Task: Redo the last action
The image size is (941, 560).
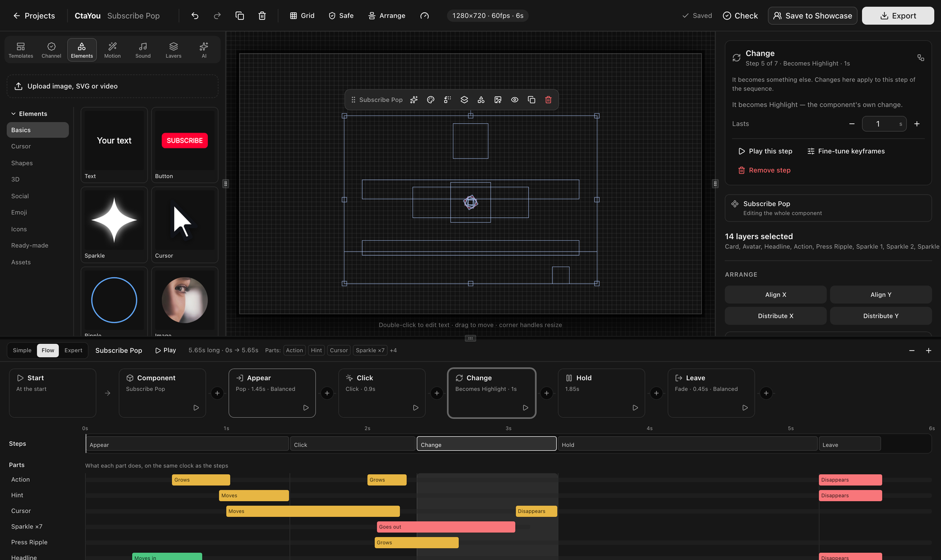Action: pyautogui.click(x=217, y=16)
